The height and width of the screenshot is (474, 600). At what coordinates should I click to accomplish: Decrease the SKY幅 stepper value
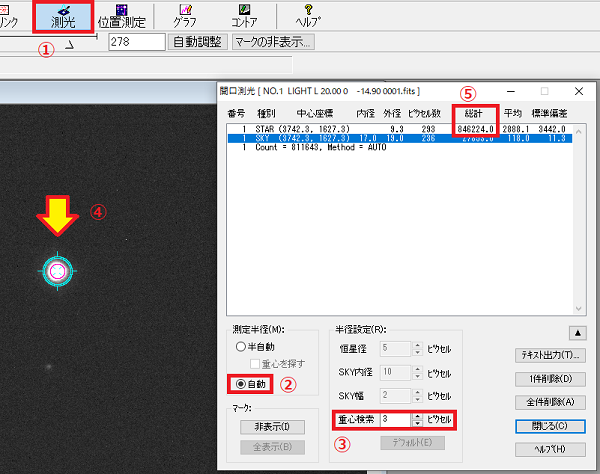[x=417, y=399]
